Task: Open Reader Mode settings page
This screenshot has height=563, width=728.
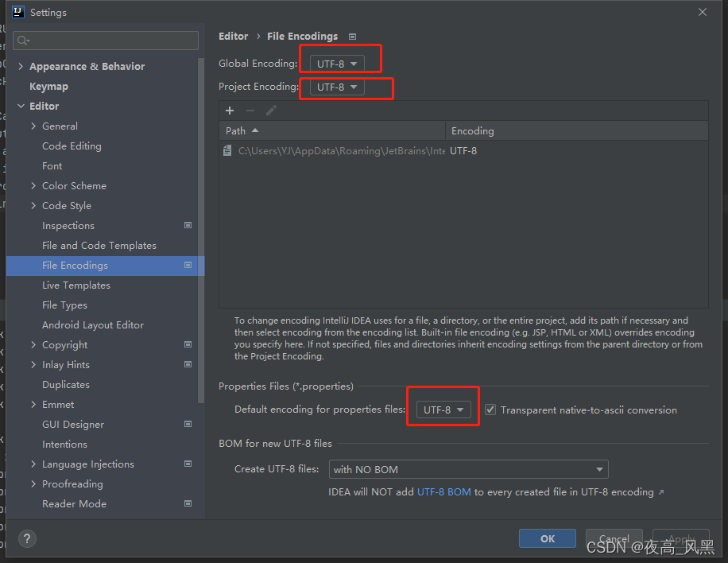Action: [74, 503]
